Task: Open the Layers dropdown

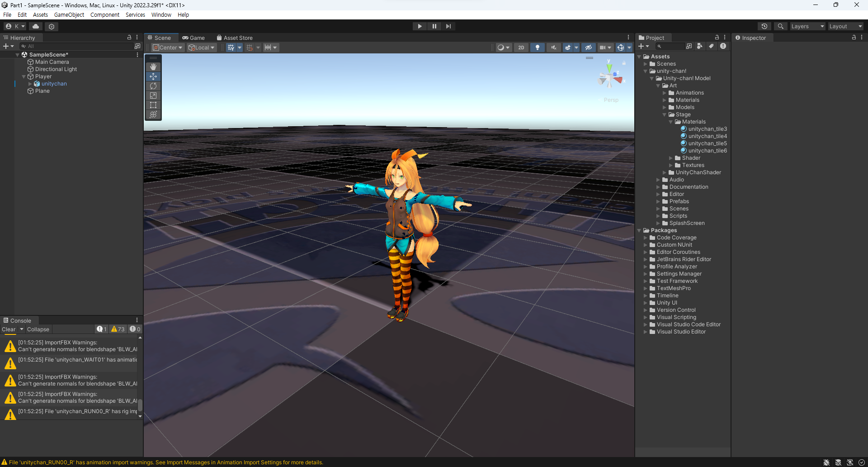Action: [807, 26]
